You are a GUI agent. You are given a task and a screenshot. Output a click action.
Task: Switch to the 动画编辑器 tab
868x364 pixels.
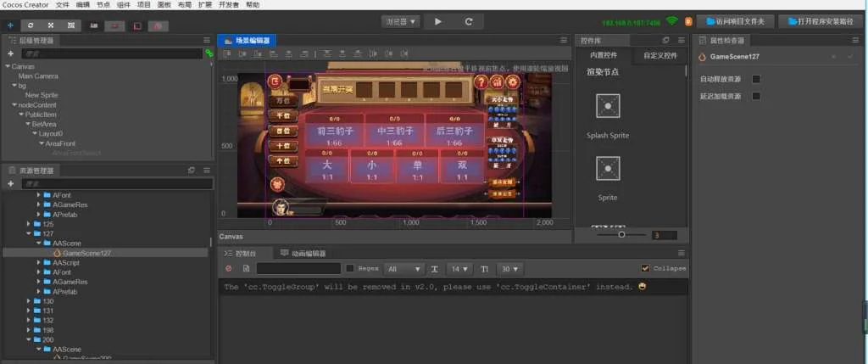tap(303, 253)
